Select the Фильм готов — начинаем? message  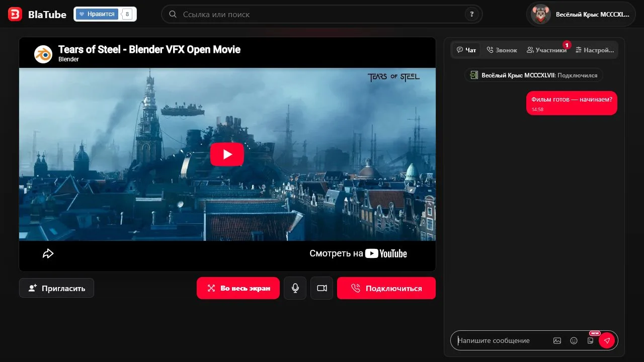pyautogui.click(x=572, y=103)
